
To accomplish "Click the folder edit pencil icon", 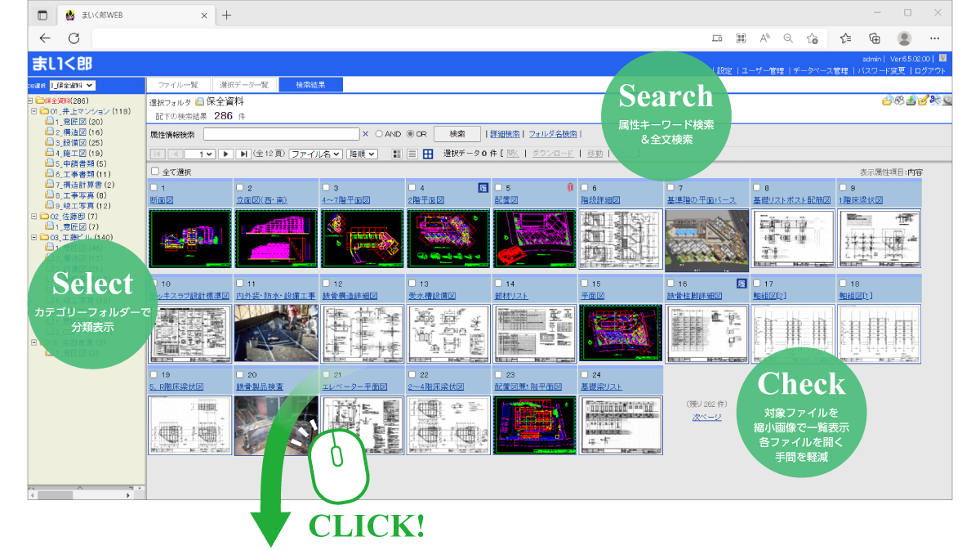I will (922, 99).
